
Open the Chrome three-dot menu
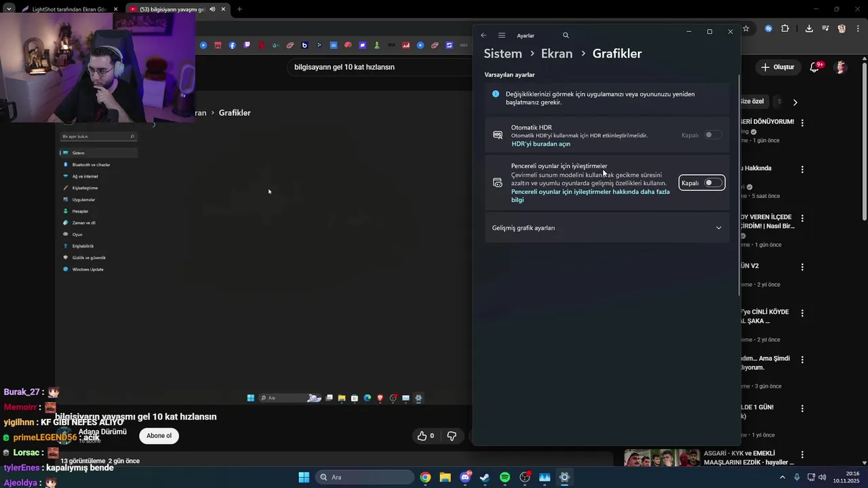[x=858, y=28]
